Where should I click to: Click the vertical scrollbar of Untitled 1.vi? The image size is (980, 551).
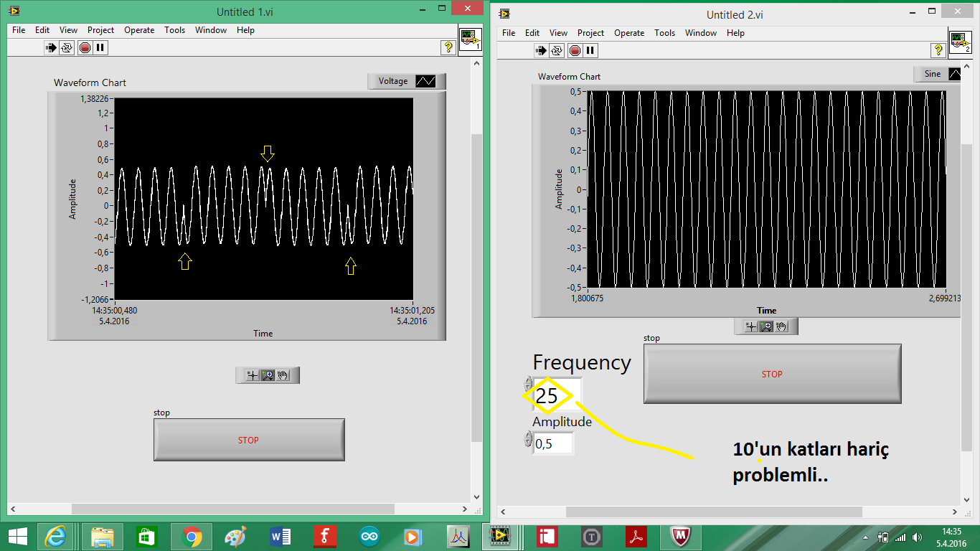(x=478, y=280)
